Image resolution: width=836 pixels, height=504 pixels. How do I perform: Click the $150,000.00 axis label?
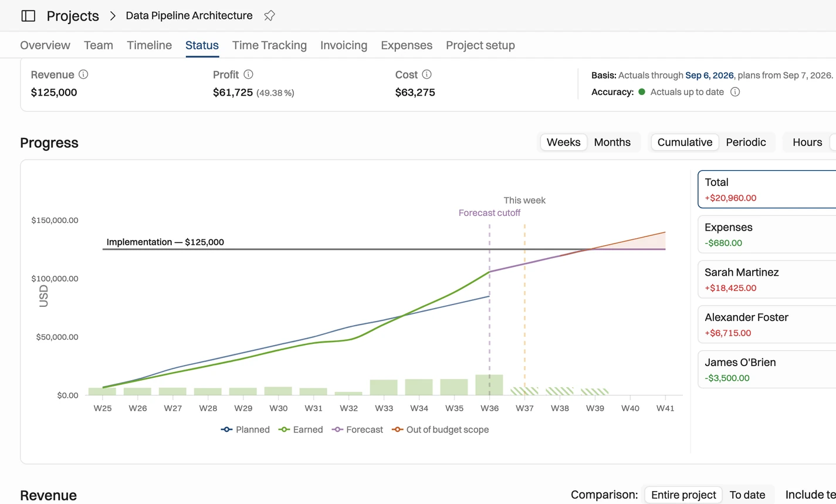[55, 221]
